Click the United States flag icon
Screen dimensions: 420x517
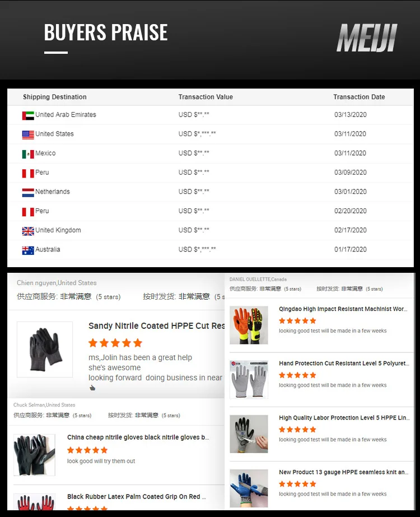(x=28, y=135)
